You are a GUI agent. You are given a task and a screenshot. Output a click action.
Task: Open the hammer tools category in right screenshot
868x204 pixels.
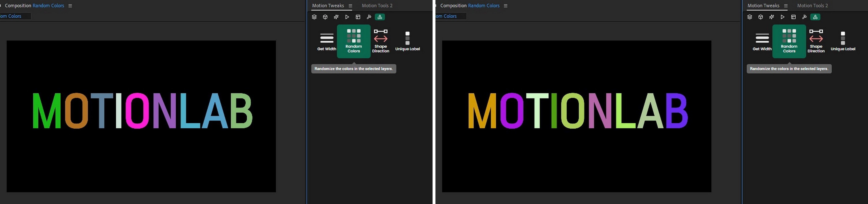[x=804, y=17]
